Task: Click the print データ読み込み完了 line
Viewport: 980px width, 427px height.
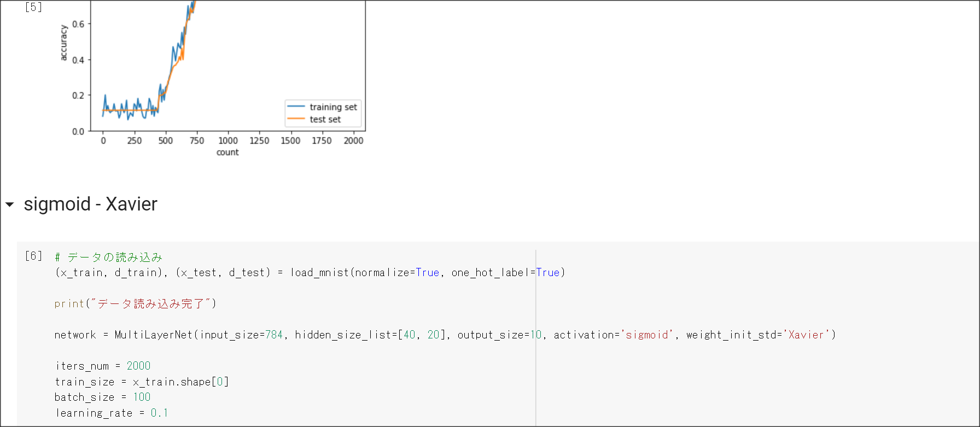Action: point(136,303)
